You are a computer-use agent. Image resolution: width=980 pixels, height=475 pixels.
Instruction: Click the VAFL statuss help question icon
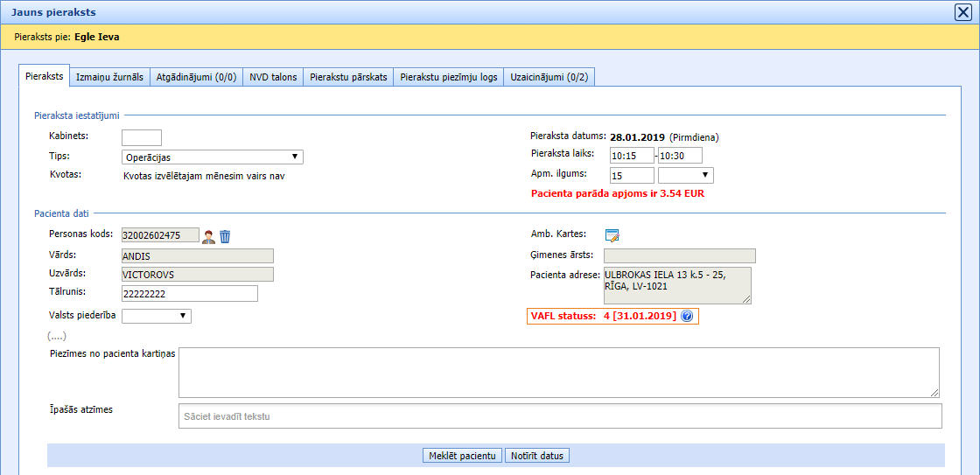tap(687, 316)
